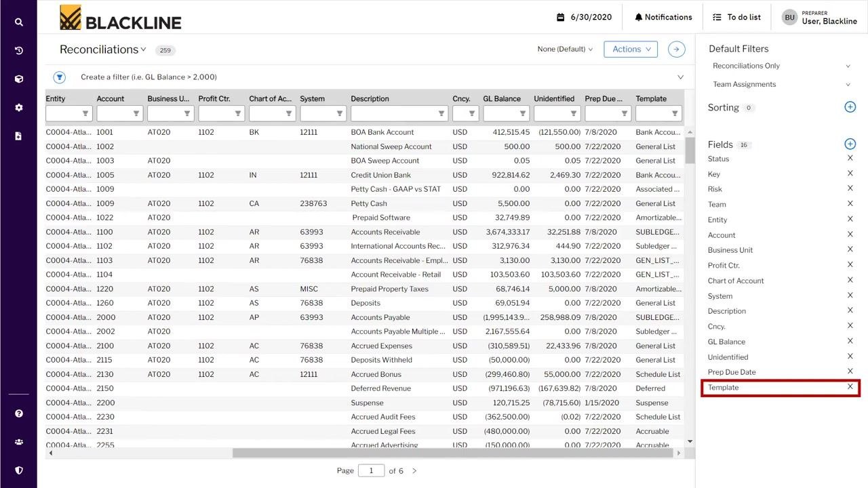
Task: Click the vertical scrollbar of the grid
Action: pos(690,150)
